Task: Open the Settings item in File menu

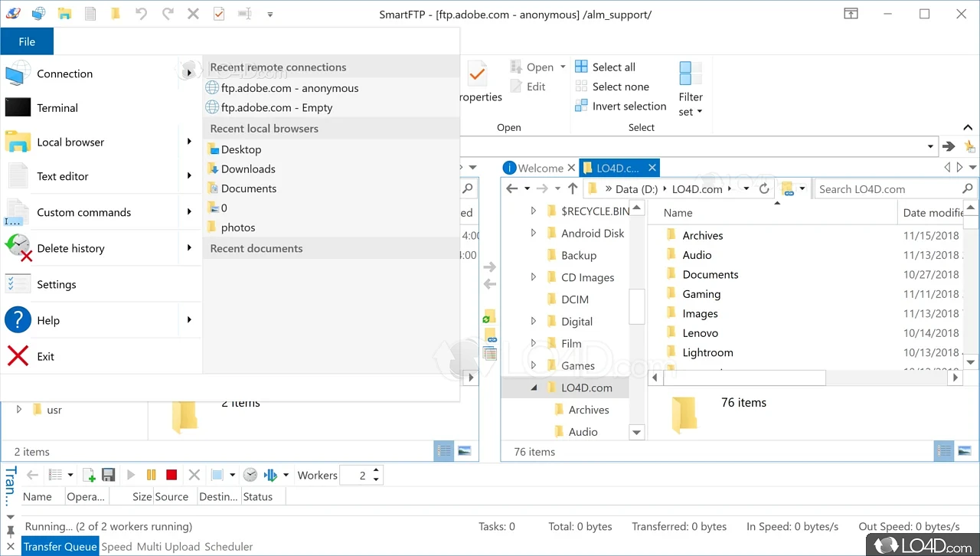Action: pyautogui.click(x=57, y=285)
